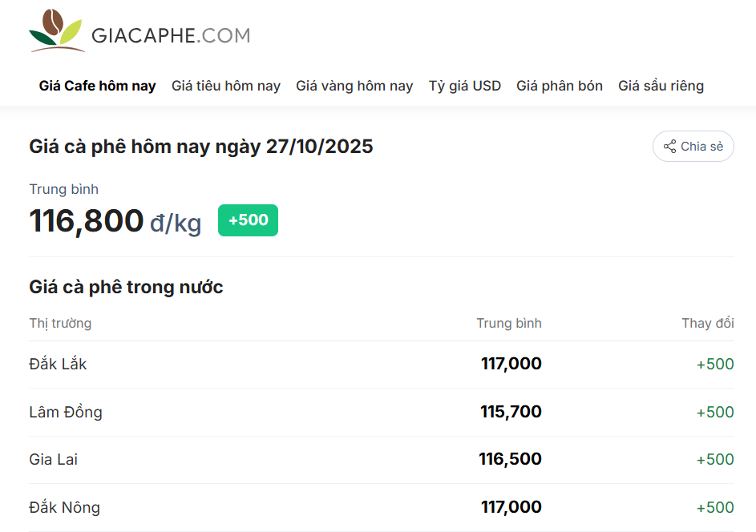The width and height of the screenshot is (756, 532).
Task: Select the Lâm Đồng market row
Action: [66, 412]
